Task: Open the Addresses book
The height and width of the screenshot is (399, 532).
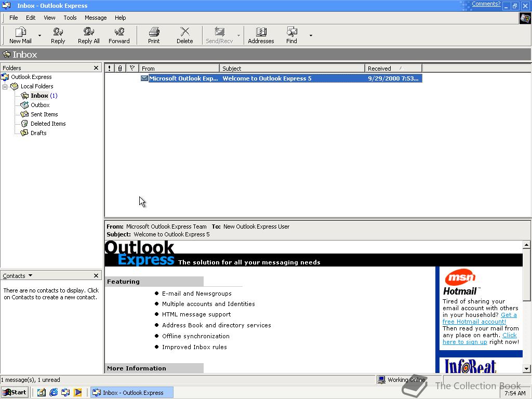Action: (261, 35)
